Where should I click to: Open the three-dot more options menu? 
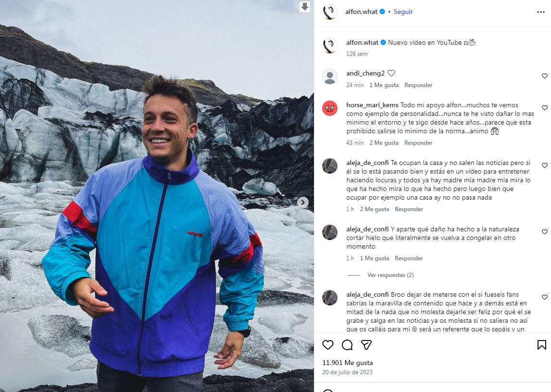[x=541, y=12]
